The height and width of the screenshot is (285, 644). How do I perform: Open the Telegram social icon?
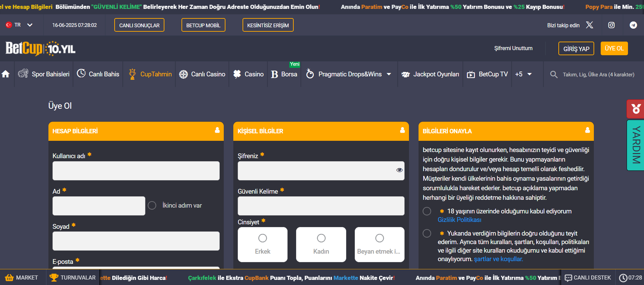tap(633, 25)
